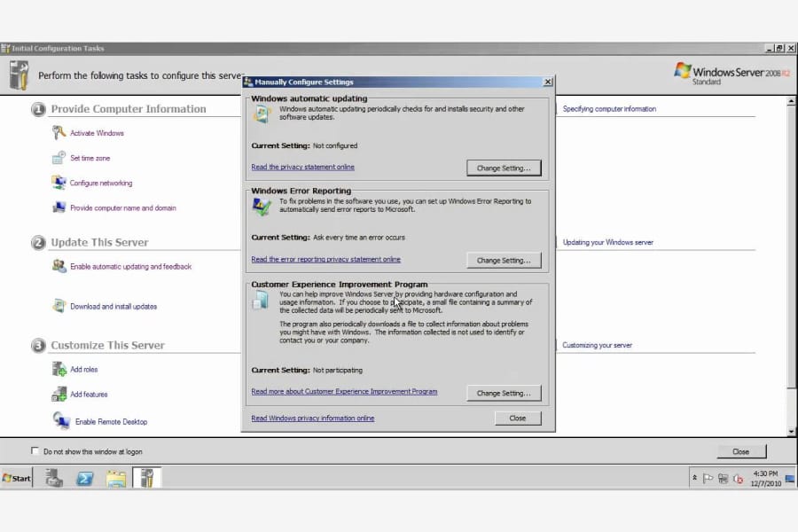Open the Set time zone link

[90, 158]
